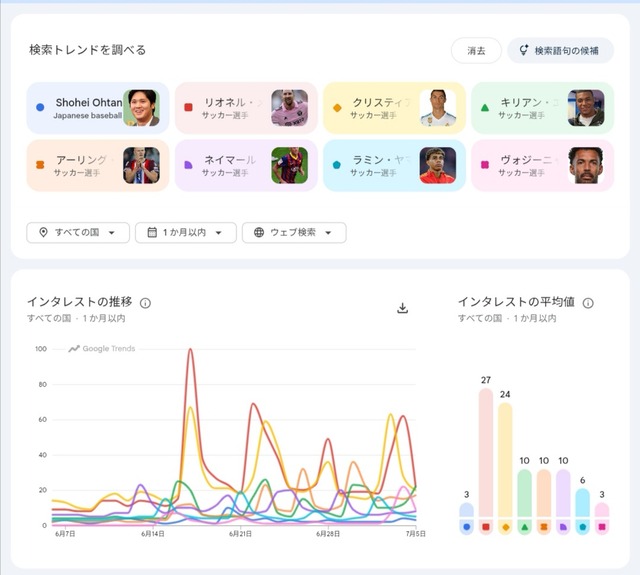This screenshot has width=640, height=575.
Task: Click the yellow average bar labeled 24
Action: (505, 461)
